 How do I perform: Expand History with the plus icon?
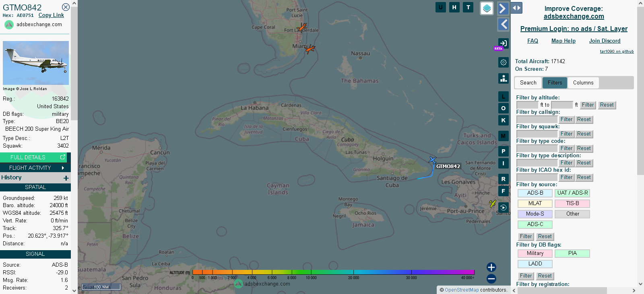[x=66, y=178]
